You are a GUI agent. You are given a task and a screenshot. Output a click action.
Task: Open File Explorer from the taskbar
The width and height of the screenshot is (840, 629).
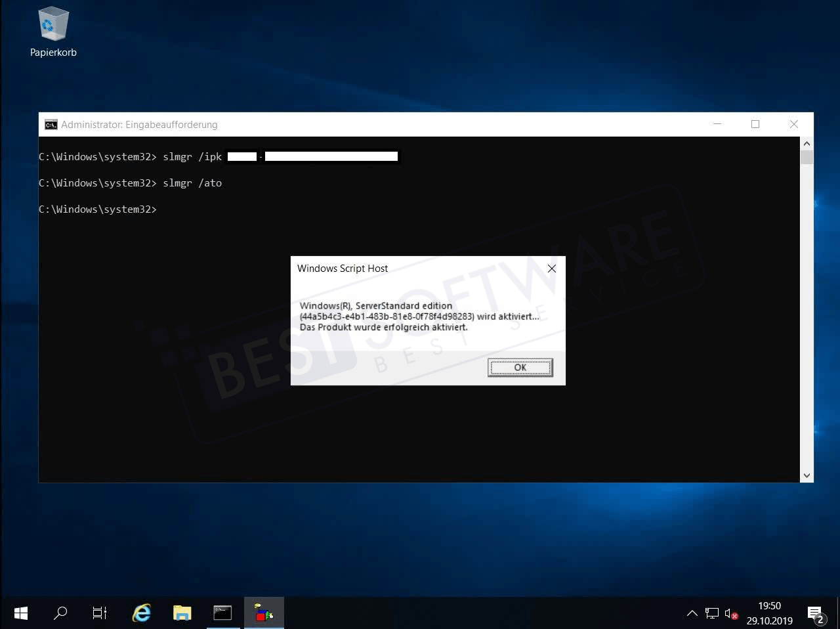[x=182, y=613]
